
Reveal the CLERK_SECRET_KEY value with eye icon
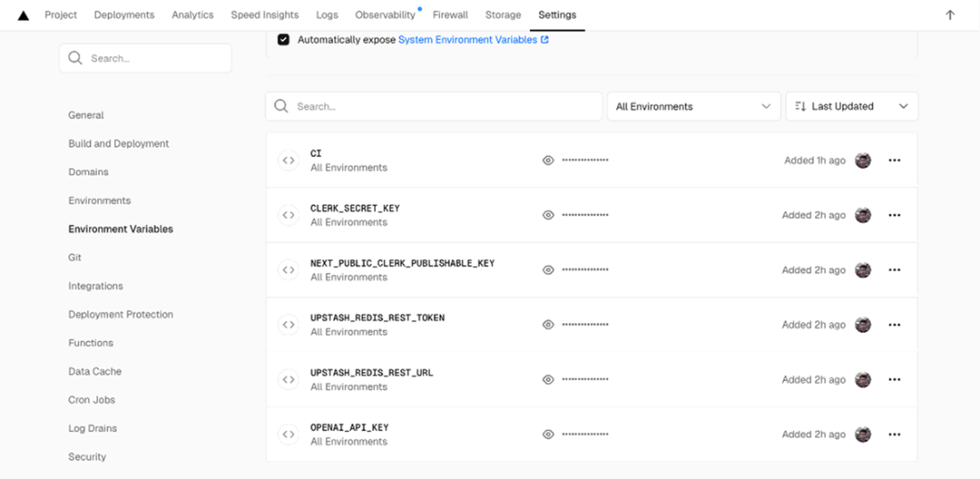[548, 215]
